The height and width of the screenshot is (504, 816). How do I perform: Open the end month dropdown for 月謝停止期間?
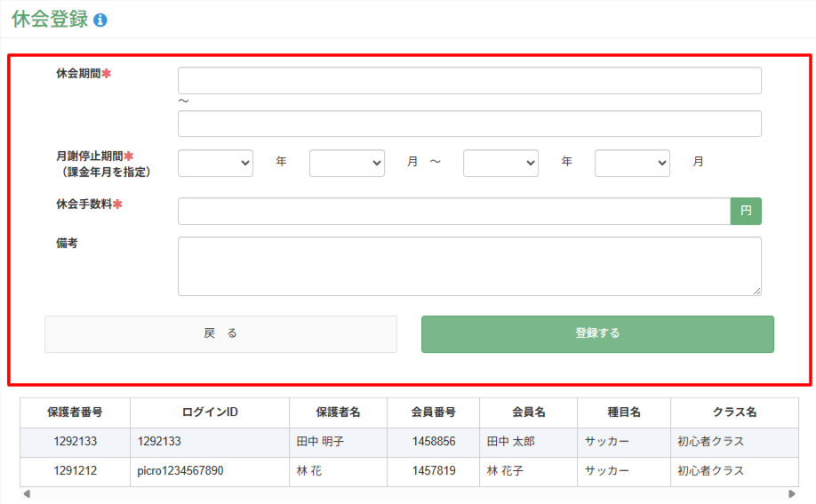point(632,163)
